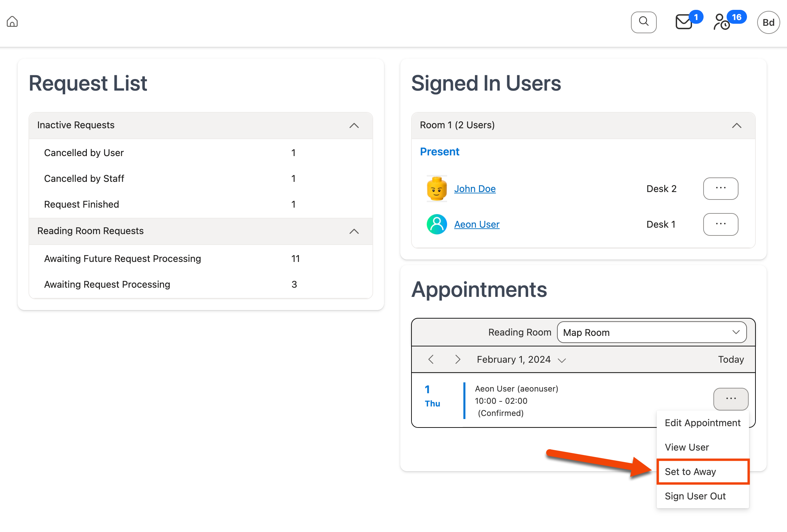Select Set to Away menu option
This screenshot has height=532, width=787.
[x=690, y=472]
